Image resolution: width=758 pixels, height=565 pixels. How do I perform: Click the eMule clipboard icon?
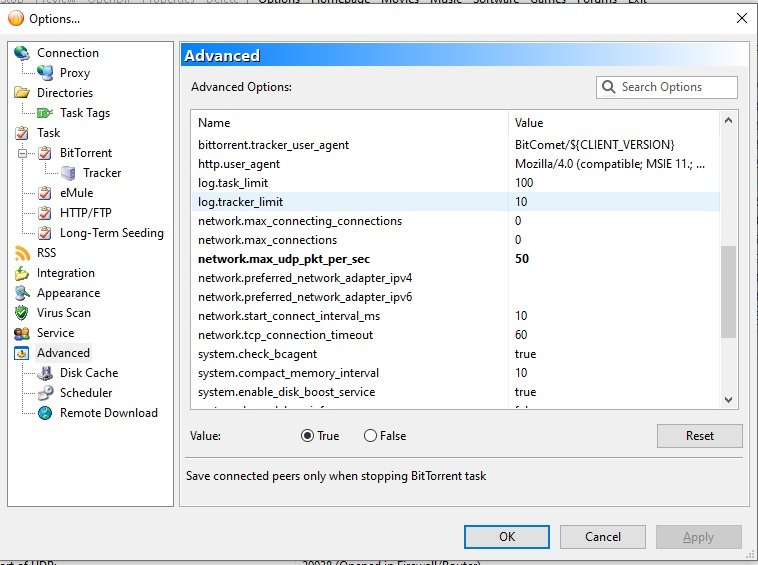[45, 193]
